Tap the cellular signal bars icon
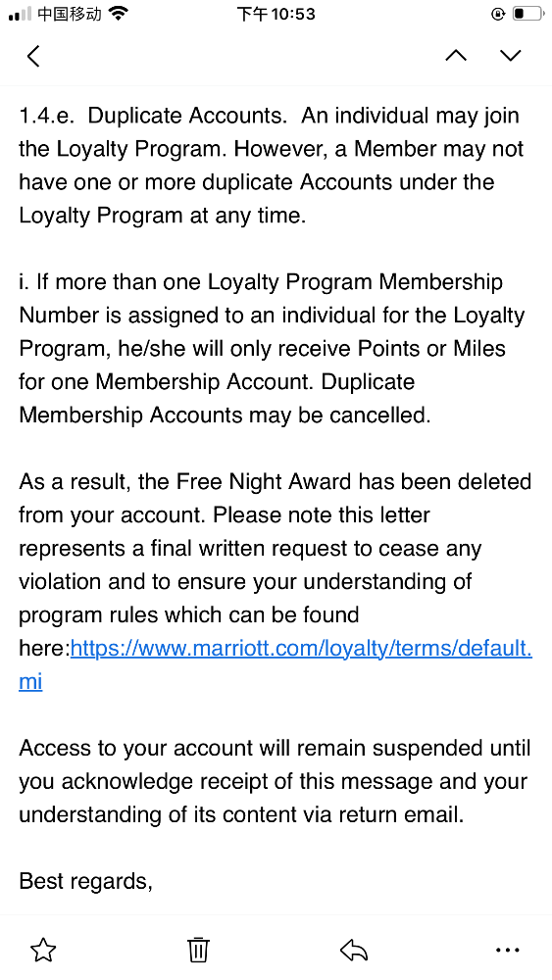This screenshot has width=552, height=980. (20, 14)
